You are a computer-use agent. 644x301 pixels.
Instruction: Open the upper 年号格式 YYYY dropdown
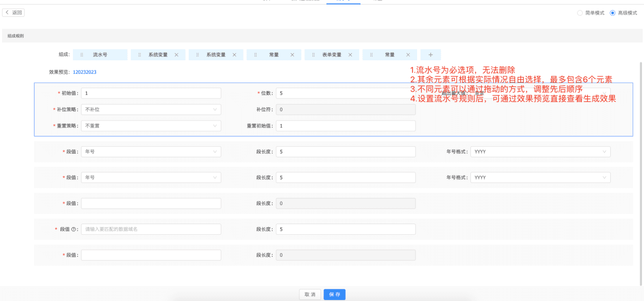(540, 152)
